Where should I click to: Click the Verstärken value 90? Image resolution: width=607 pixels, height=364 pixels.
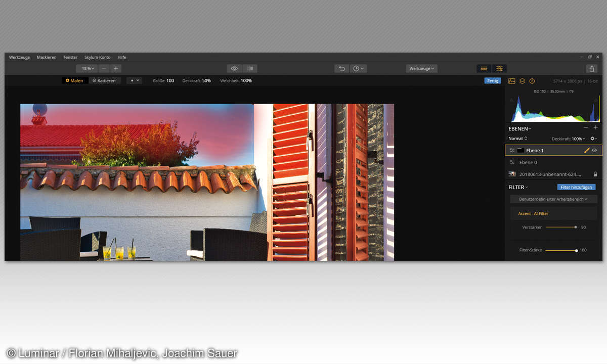click(x=583, y=227)
